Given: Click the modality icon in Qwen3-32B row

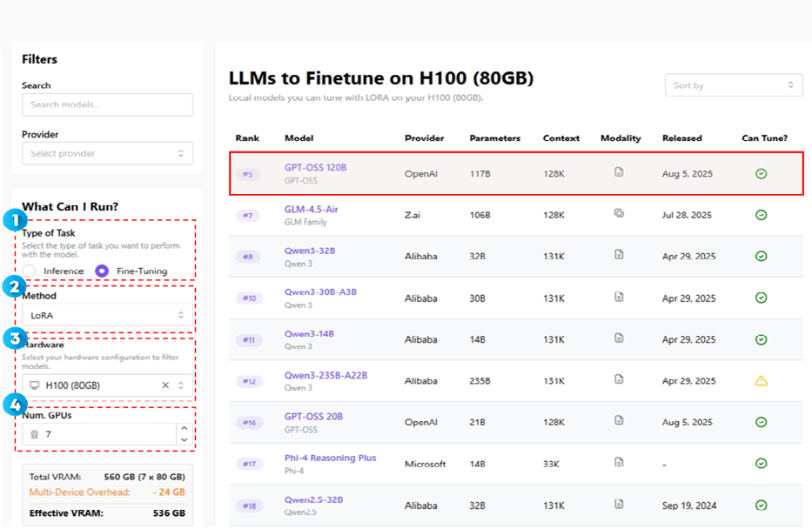Looking at the screenshot, I should [619, 255].
